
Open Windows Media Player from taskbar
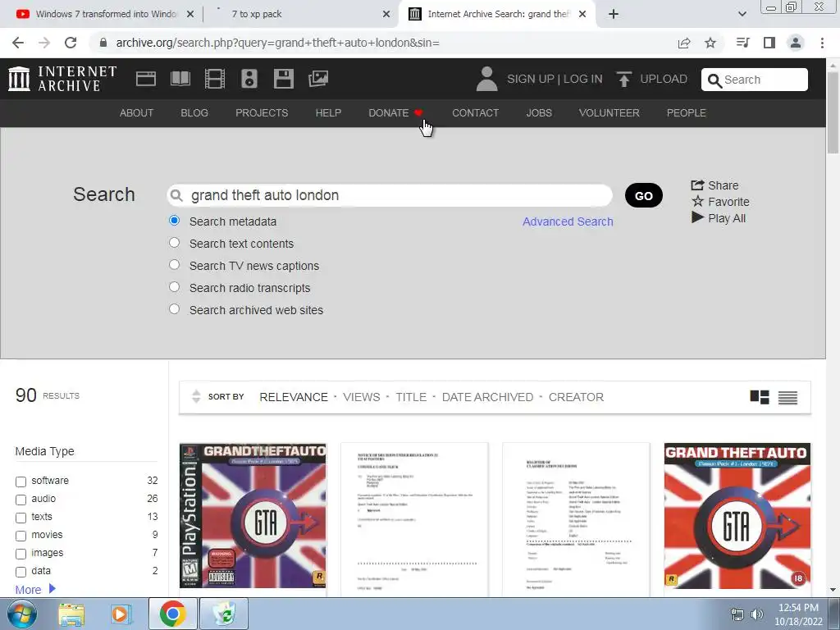click(x=121, y=614)
